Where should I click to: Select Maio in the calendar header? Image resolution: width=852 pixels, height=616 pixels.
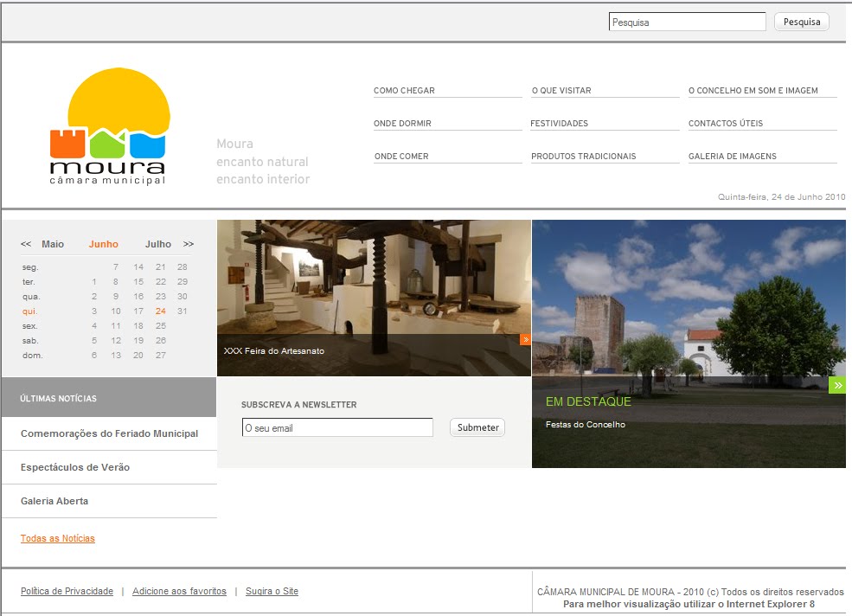(x=53, y=244)
